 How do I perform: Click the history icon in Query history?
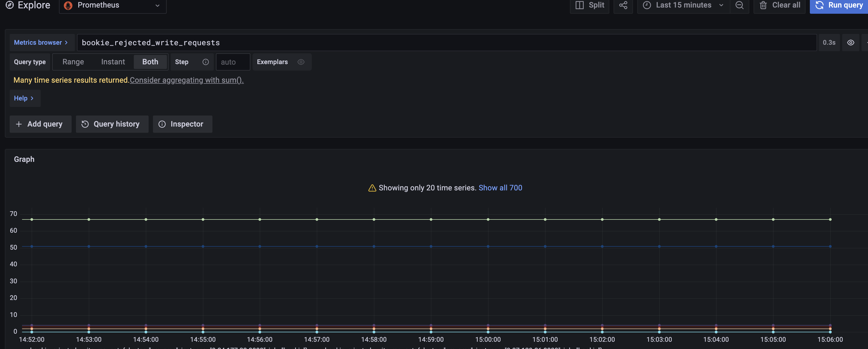click(x=85, y=124)
